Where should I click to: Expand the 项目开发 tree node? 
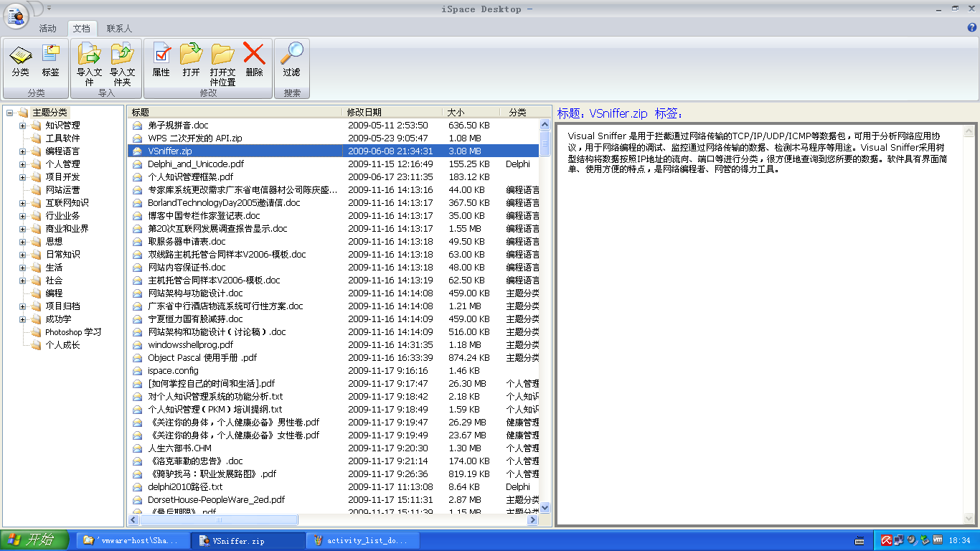coord(23,177)
